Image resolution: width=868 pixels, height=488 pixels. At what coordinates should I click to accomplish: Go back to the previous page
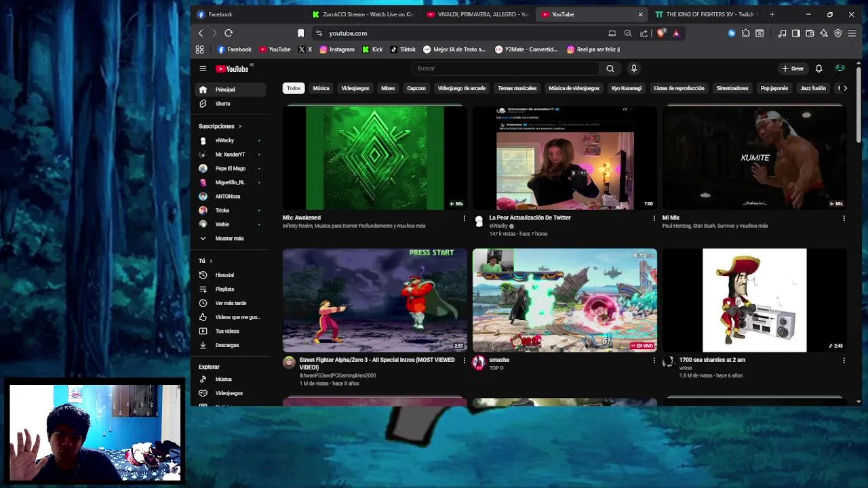click(201, 33)
